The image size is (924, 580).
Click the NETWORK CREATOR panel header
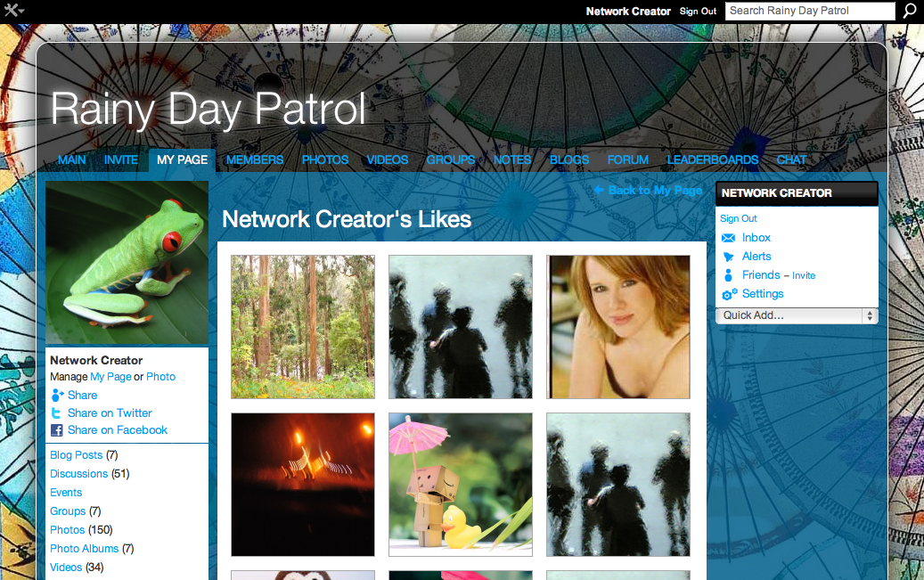tap(797, 193)
